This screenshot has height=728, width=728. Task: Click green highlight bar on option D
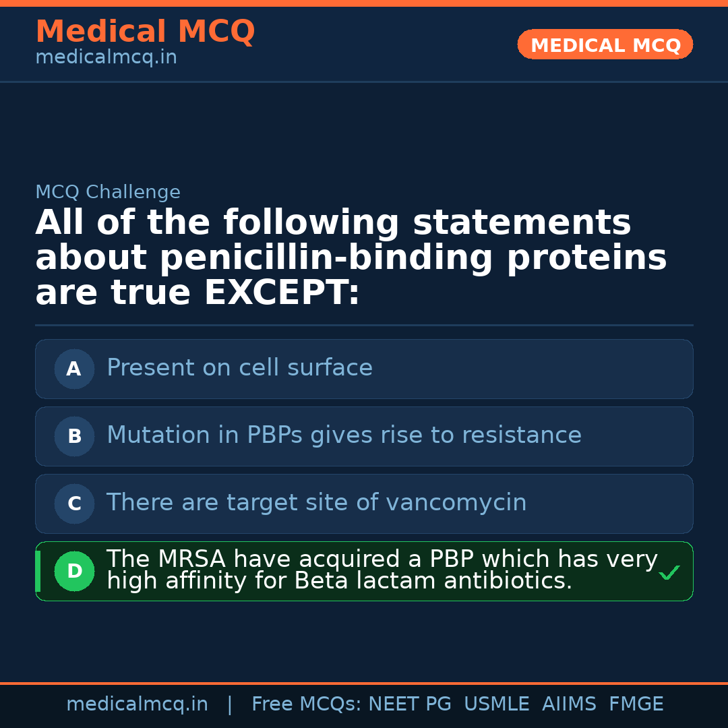coord(38,571)
